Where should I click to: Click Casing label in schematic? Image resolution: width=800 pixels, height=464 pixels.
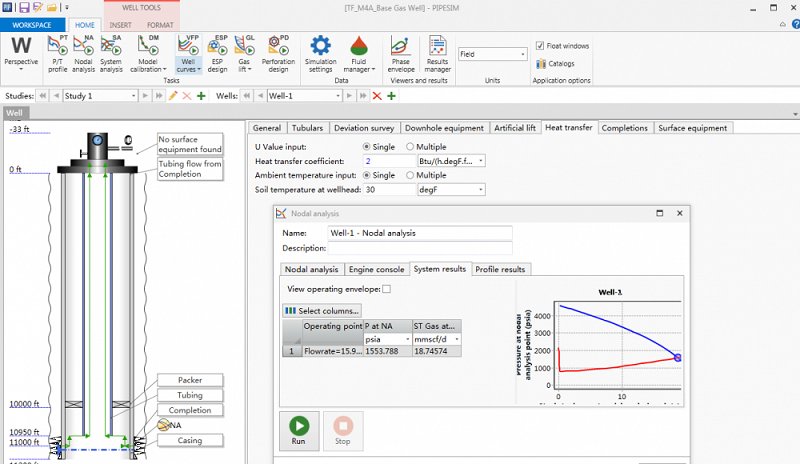coord(190,440)
